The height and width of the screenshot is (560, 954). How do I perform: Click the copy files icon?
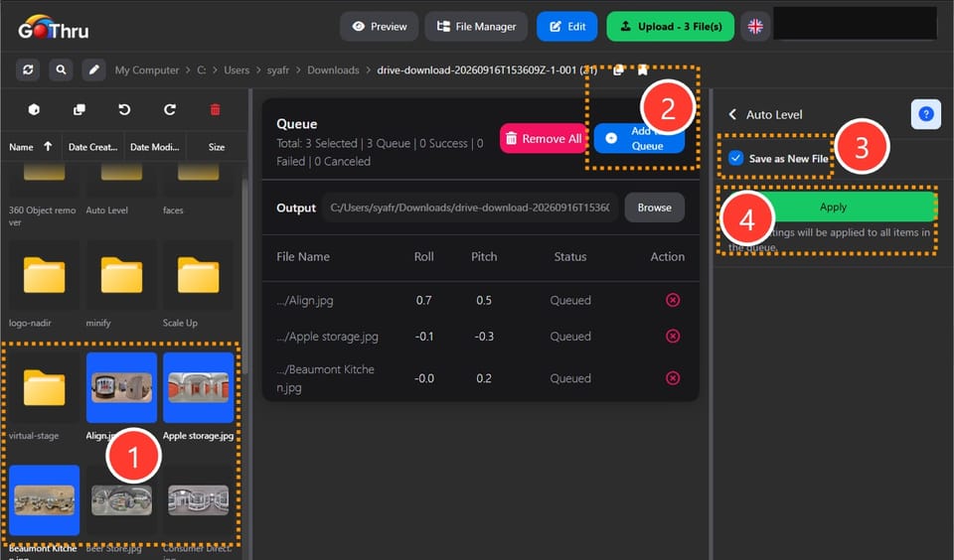pos(79,109)
